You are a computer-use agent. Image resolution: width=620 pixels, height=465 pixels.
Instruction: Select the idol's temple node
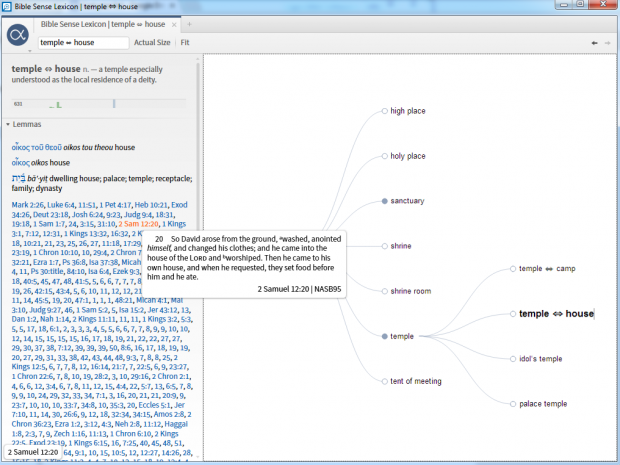(541, 359)
